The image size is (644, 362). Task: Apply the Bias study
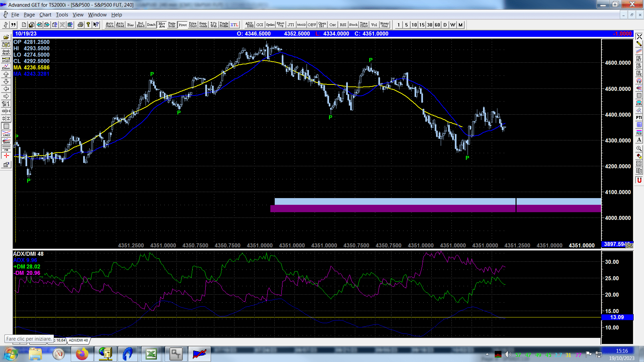click(x=130, y=25)
